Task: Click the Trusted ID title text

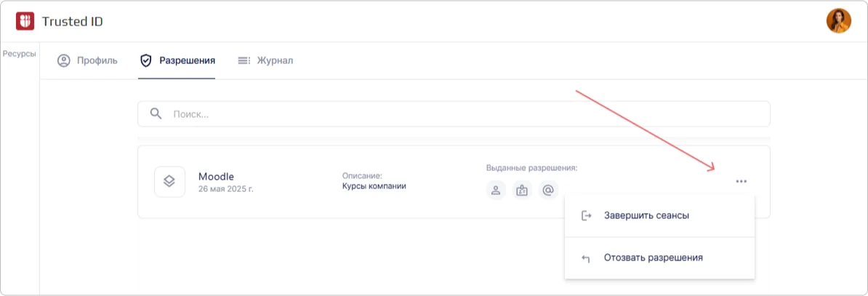Action: tap(72, 22)
